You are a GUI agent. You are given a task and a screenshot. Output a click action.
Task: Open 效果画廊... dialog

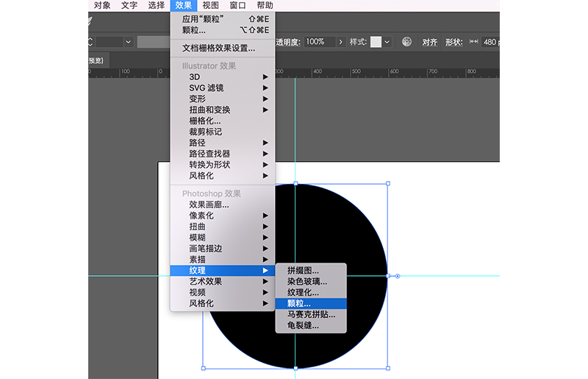pos(223,205)
